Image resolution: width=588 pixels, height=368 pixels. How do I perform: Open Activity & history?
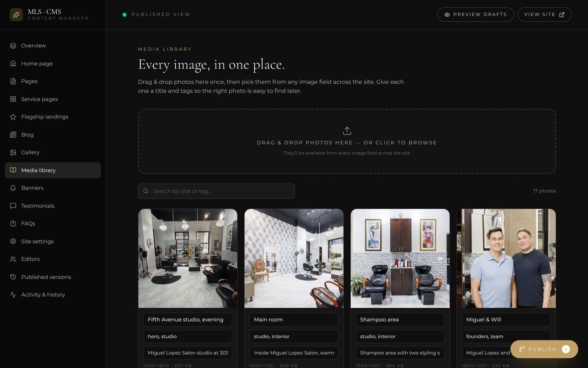click(53, 295)
